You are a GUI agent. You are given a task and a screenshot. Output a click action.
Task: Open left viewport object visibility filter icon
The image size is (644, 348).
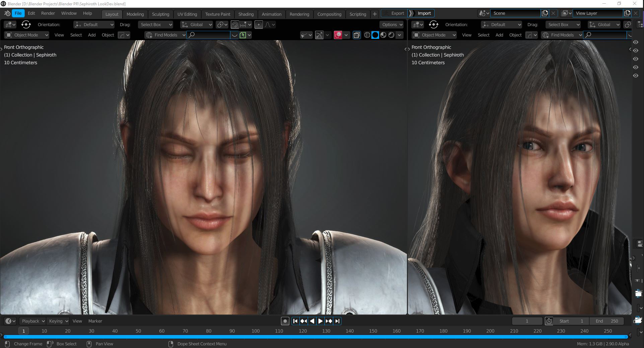pyautogui.click(x=306, y=35)
